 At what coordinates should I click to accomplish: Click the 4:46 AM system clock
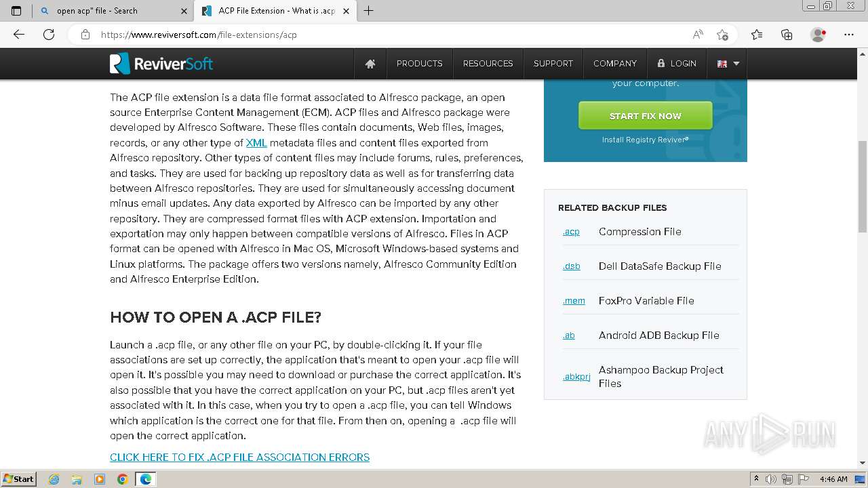pos(833,479)
